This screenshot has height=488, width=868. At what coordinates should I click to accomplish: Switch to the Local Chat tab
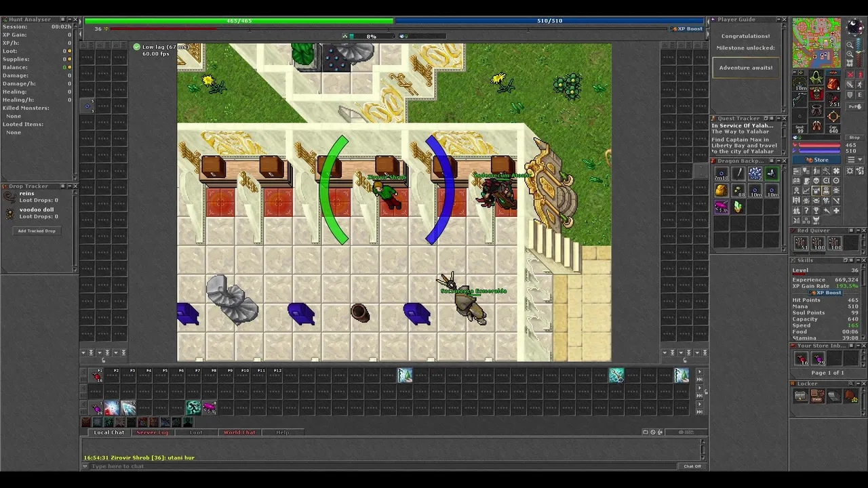click(x=108, y=432)
